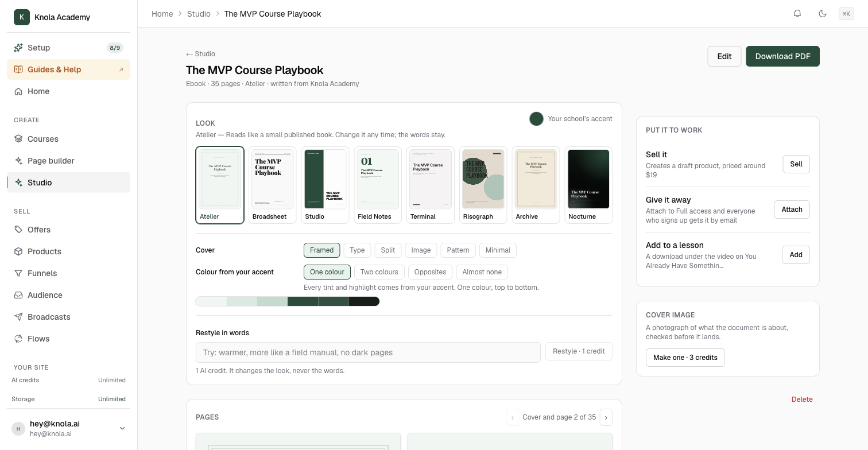Click the Courses stack icon
This screenshot has height=450, width=868.
[18, 139]
